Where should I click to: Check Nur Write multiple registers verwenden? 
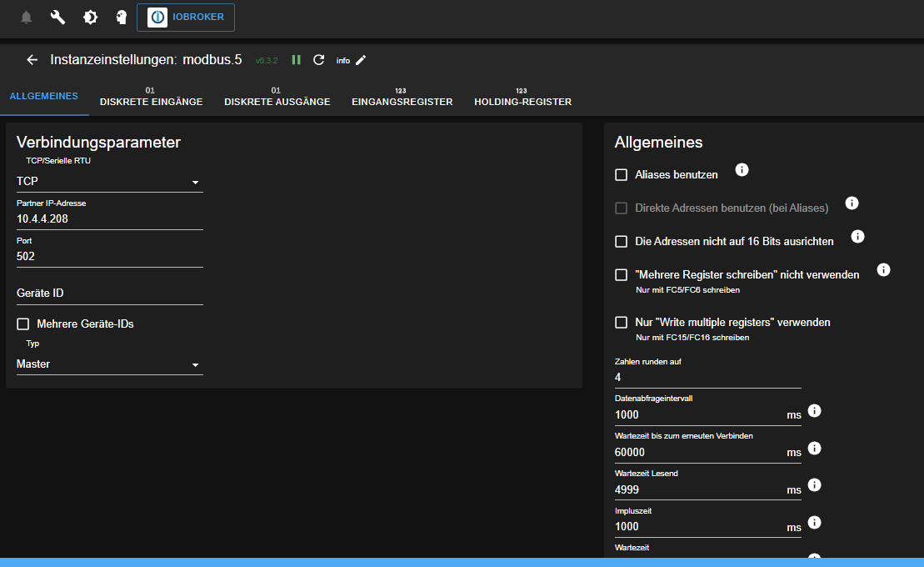pyautogui.click(x=621, y=322)
